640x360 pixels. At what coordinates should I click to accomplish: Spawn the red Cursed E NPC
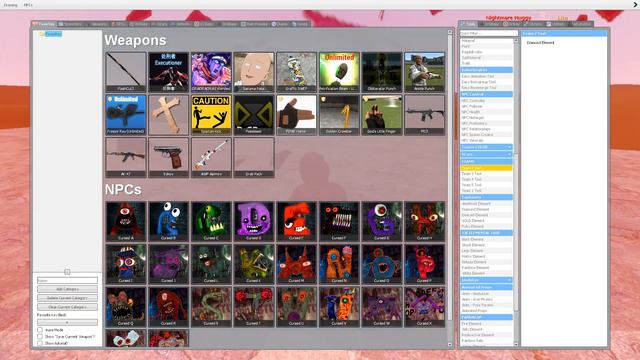[296, 221]
